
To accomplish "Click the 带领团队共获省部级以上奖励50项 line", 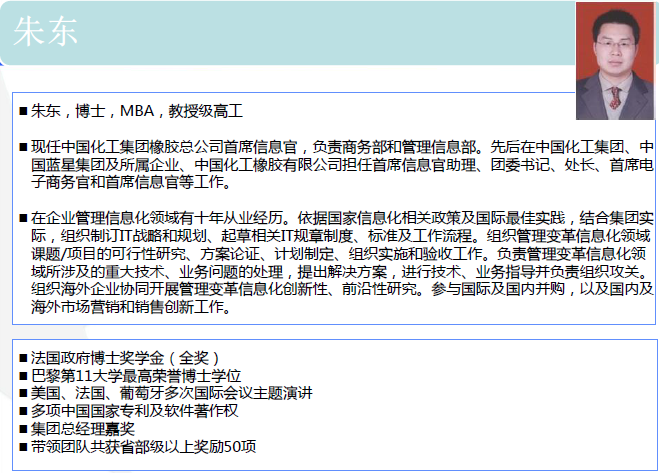I will coord(144,447).
